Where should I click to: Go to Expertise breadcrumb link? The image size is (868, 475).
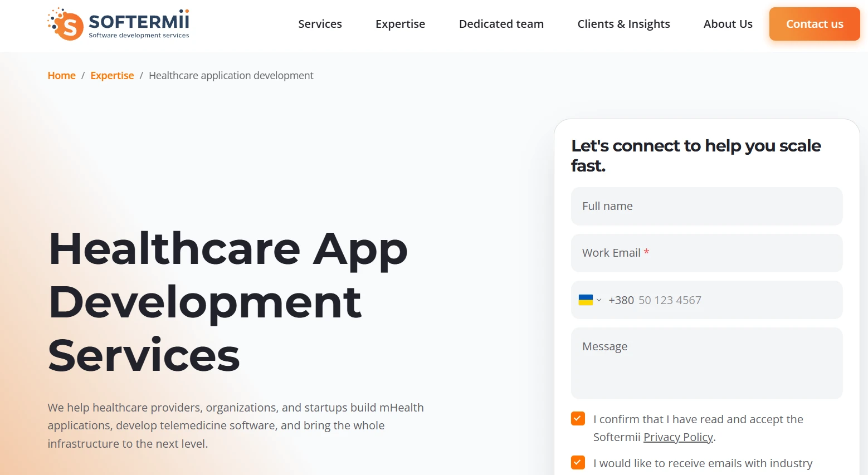coord(112,76)
